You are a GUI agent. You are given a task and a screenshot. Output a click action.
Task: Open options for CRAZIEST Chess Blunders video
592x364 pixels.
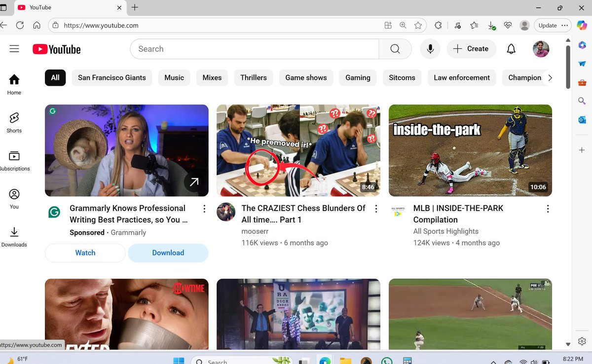coord(376,209)
